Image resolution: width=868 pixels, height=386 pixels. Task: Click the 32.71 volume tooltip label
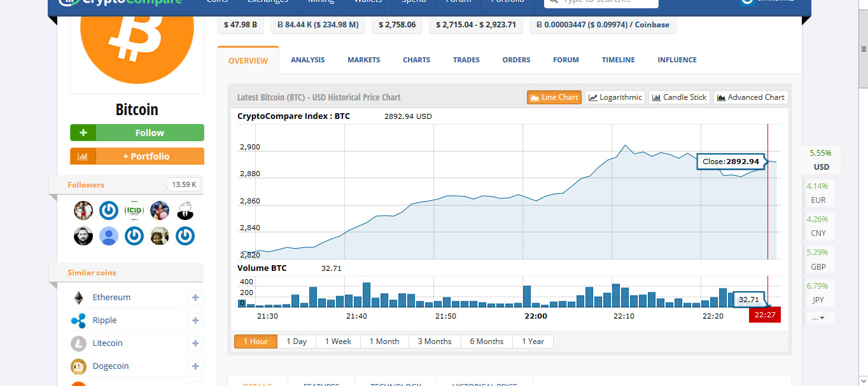pos(749,300)
